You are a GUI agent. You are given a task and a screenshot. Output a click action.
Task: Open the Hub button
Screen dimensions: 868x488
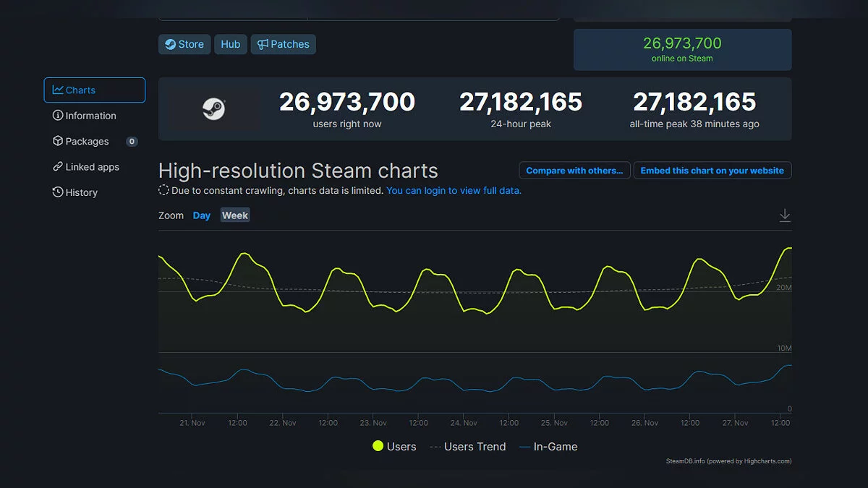click(x=231, y=44)
